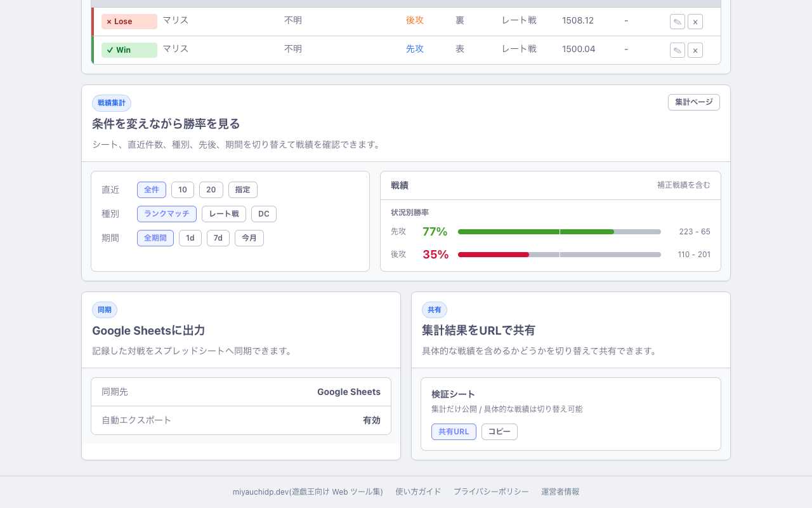Click the コピー button
Screen dimensions: 812x508
coord(499,432)
